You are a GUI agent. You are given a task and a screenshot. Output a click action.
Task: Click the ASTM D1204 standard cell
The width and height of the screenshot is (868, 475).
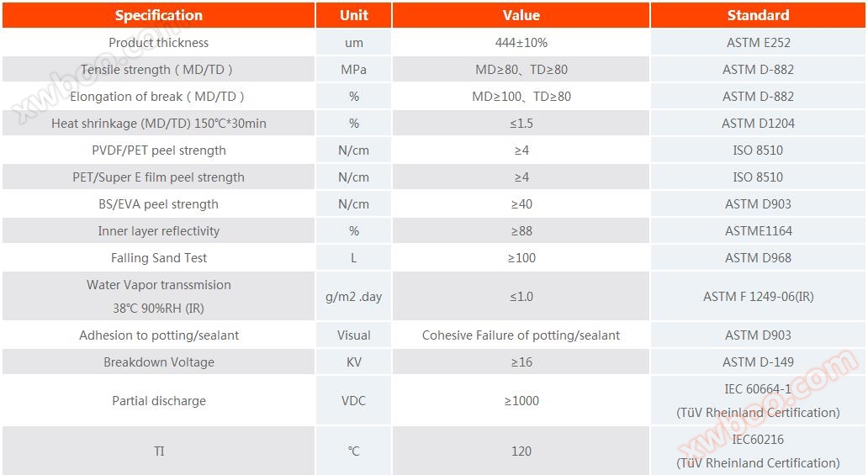[x=758, y=124]
